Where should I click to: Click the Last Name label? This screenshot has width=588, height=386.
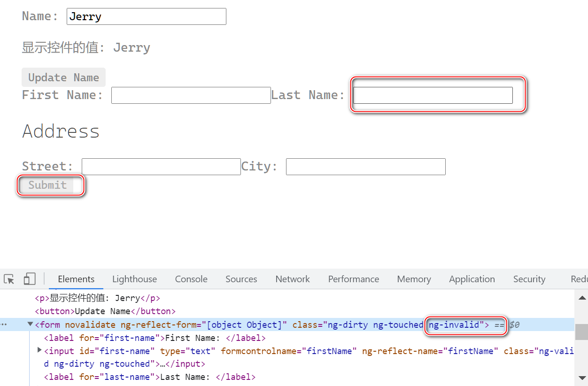[308, 95]
